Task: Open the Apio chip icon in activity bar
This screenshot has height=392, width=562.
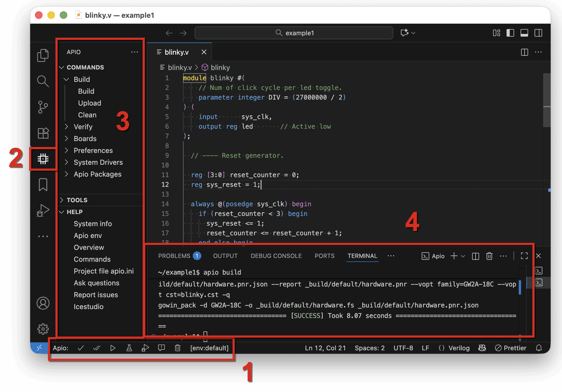Action: click(43, 159)
